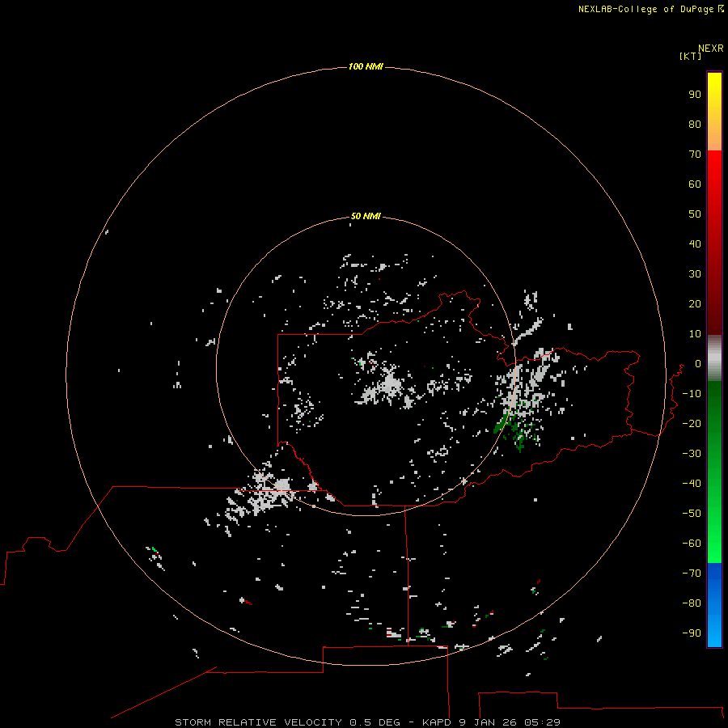Click the -30 value on the velocity scale

click(x=692, y=454)
